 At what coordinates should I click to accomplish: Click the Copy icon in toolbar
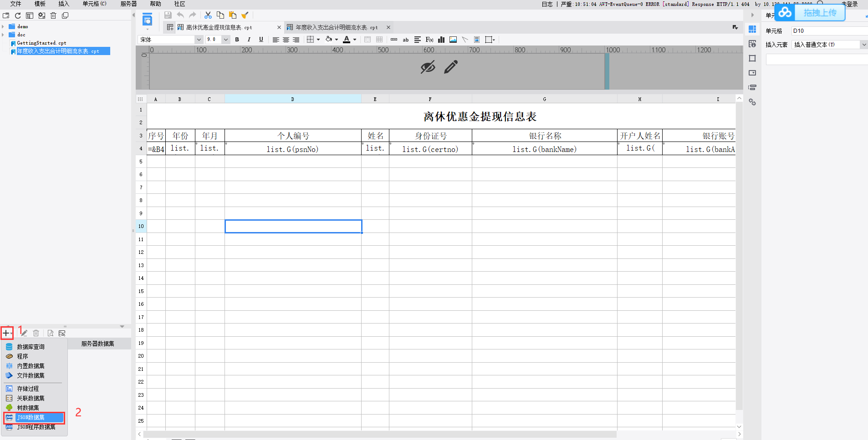[x=220, y=15]
